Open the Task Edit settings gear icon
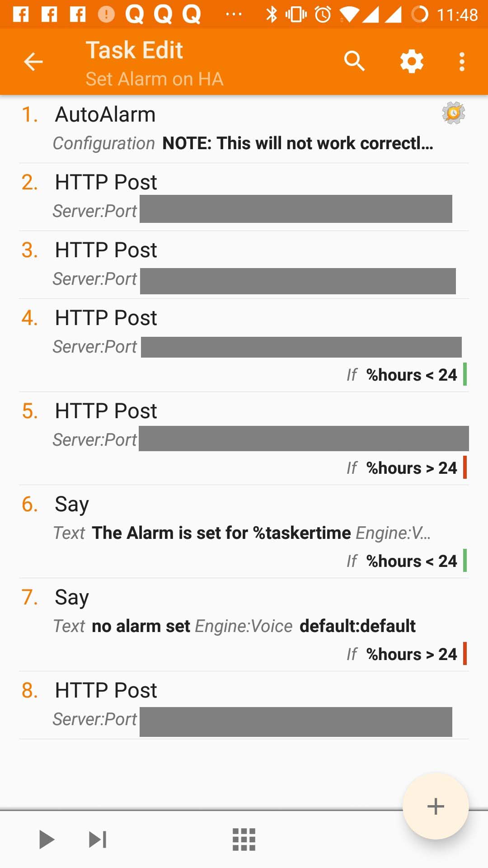488x868 pixels. pyautogui.click(x=412, y=61)
